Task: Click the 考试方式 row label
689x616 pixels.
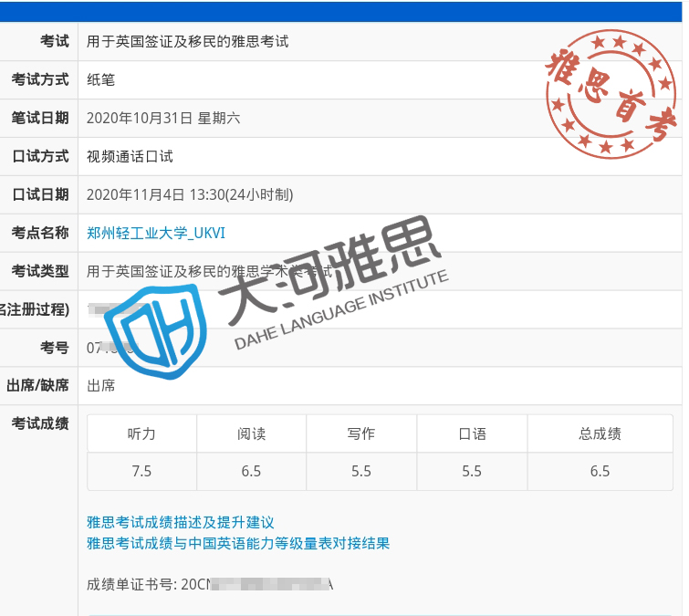Action: 40,80
